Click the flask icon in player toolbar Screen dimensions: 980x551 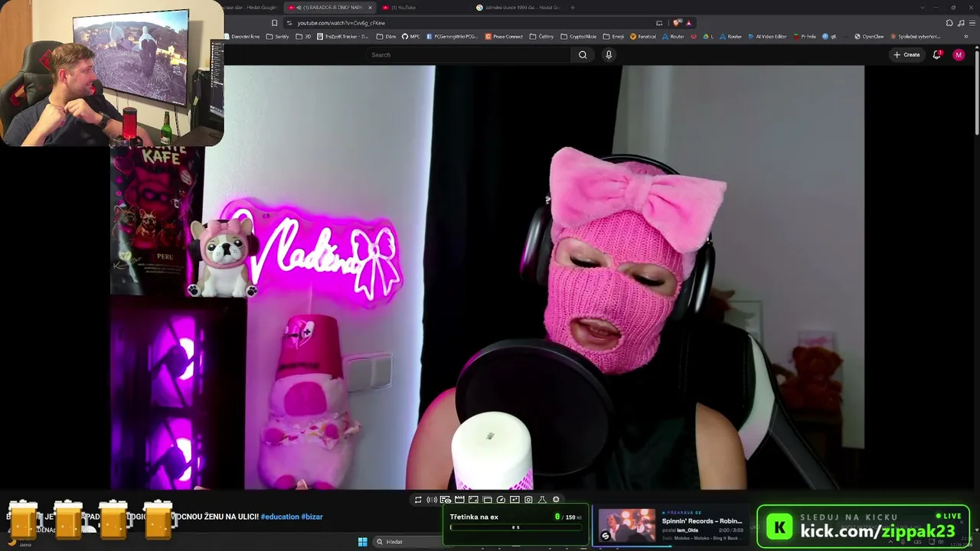click(542, 500)
